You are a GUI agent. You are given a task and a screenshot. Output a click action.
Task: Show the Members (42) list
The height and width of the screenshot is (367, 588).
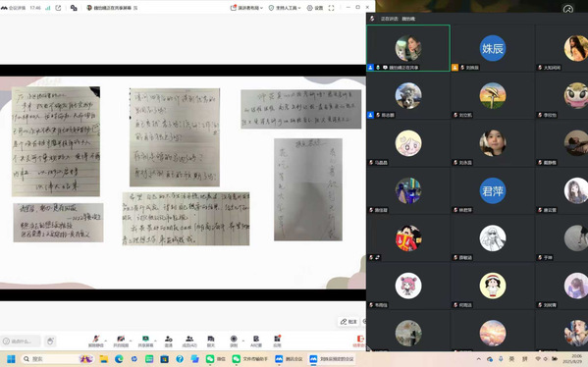click(x=189, y=341)
